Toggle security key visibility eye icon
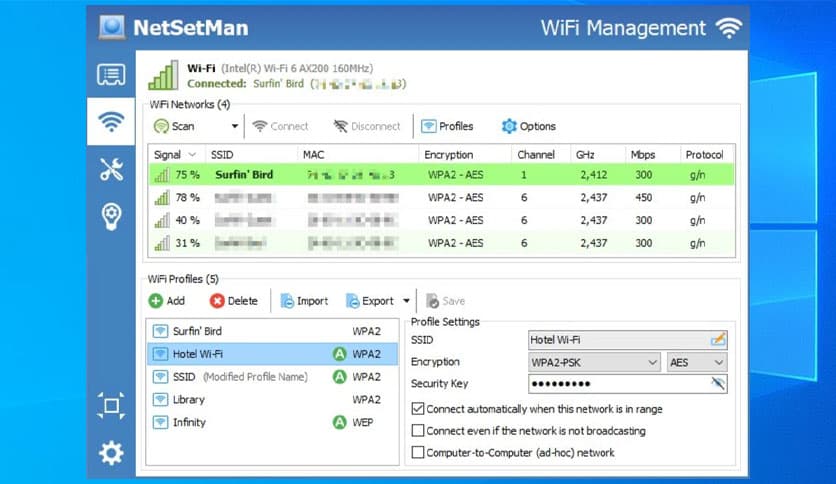The height and width of the screenshot is (484, 836). tap(718, 383)
